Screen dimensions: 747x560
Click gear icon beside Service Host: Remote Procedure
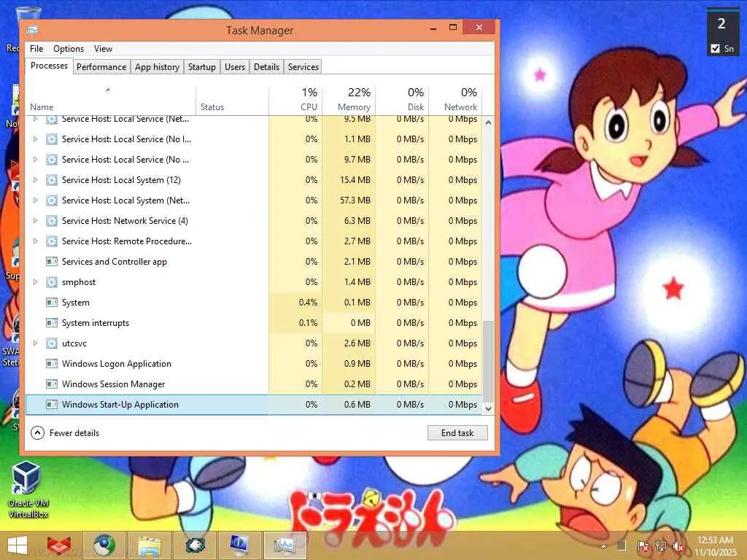coord(52,241)
